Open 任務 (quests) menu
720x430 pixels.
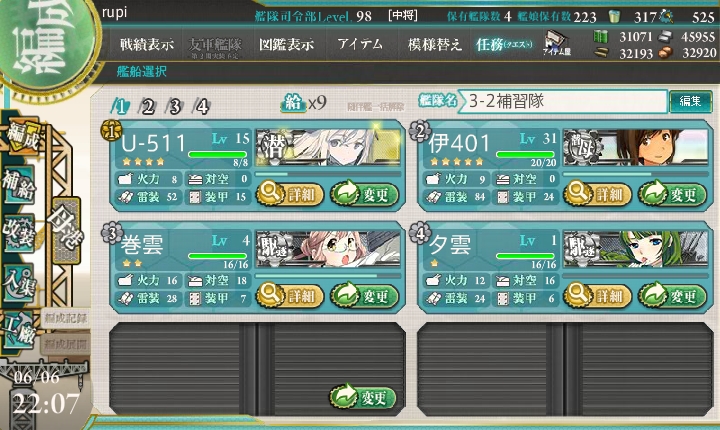(504, 44)
